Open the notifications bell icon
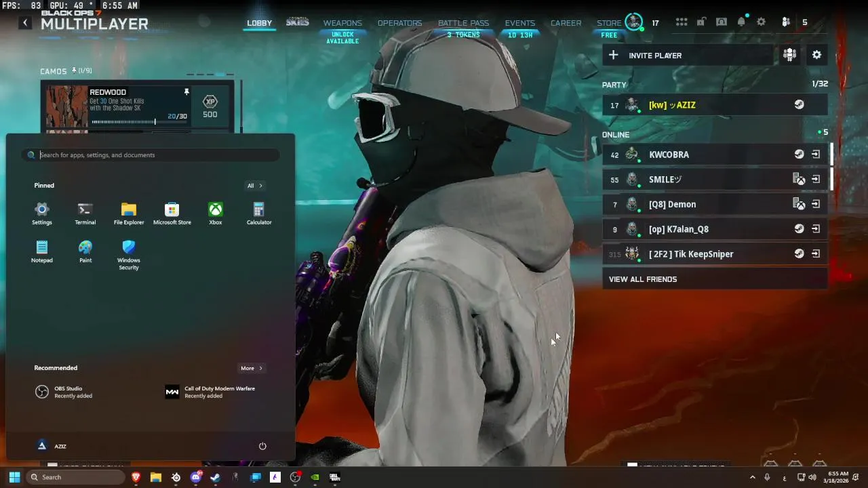 741,22
